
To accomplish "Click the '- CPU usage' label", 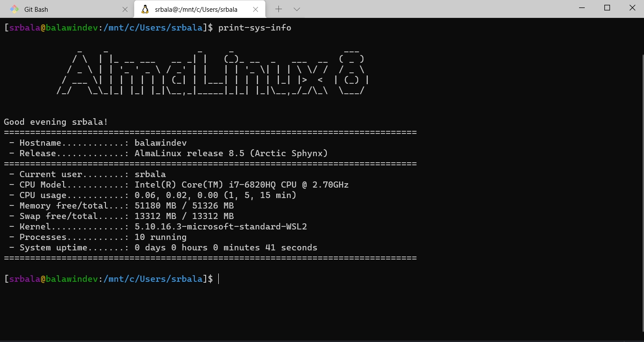I will pyautogui.click(x=38, y=195).
